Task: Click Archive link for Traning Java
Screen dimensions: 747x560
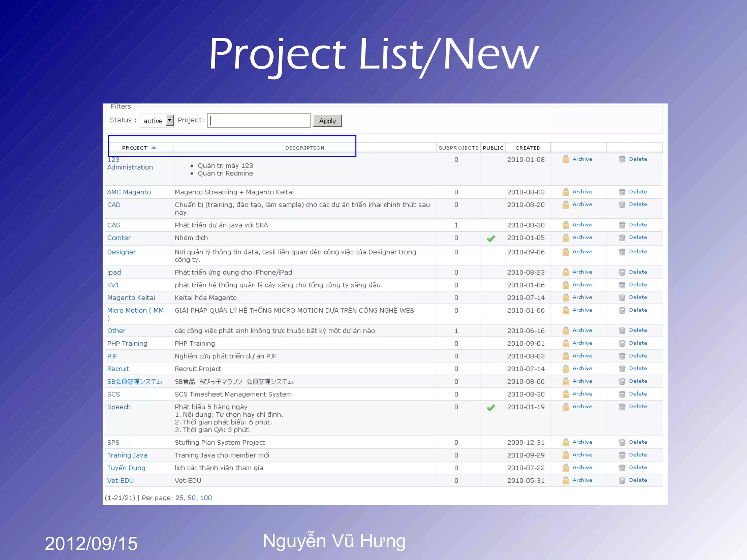Action: pos(582,455)
